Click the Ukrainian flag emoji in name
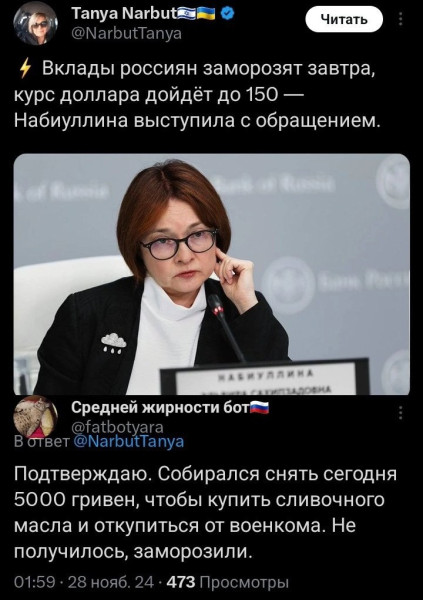Image resolution: width=423 pixels, height=600 pixels. (206, 15)
